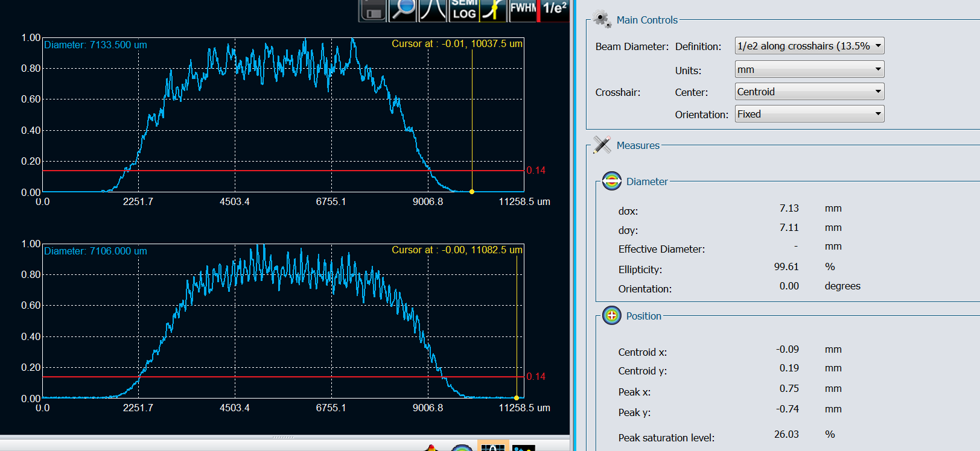Select the FWHM toolbar button
The width and height of the screenshot is (980, 451).
[x=523, y=10]
